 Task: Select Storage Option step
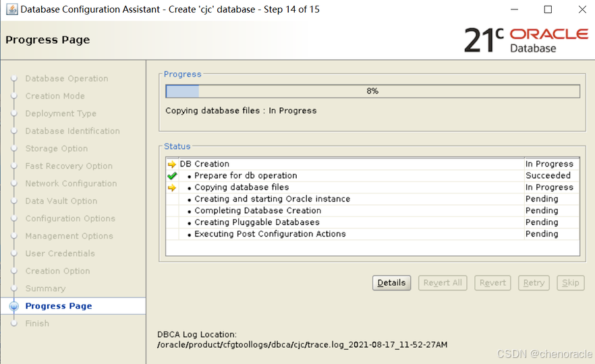pos(57,148)
